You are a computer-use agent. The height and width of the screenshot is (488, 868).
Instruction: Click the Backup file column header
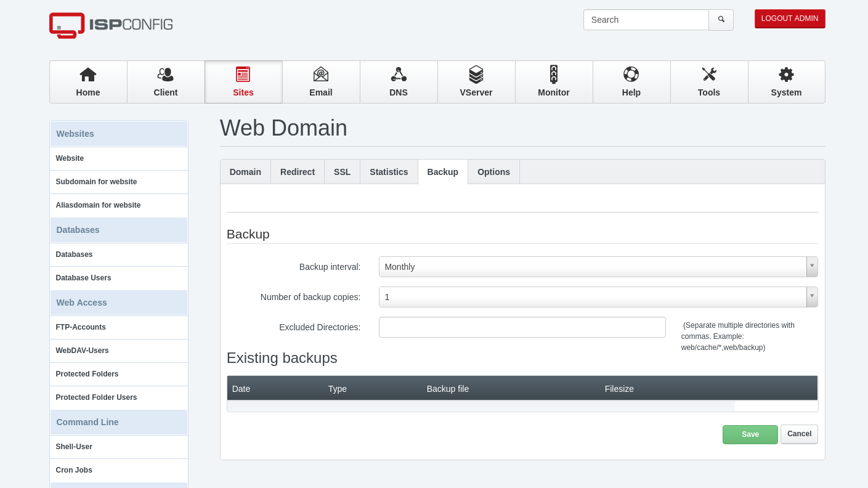[x=448, y=389]
